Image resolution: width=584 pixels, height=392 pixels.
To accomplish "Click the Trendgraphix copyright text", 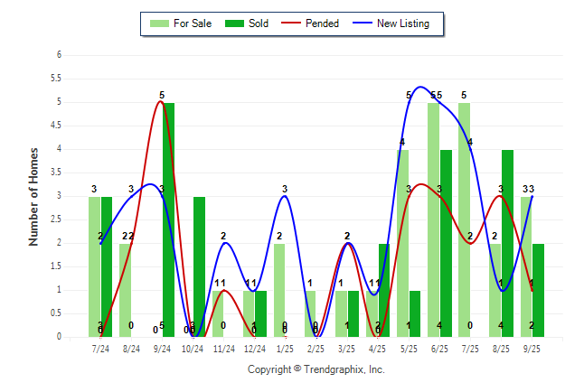I will point(316,369).
